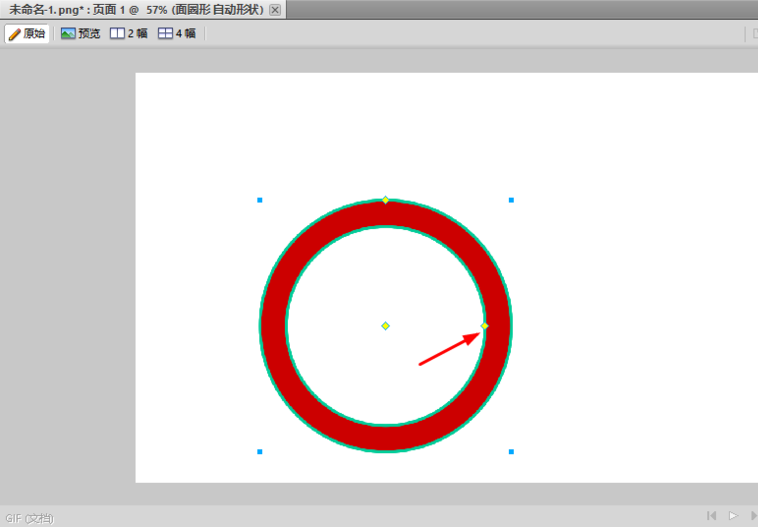Screen dimensions: 758x527
Task: Play the animation frames
Action: (x=733, y=515)
